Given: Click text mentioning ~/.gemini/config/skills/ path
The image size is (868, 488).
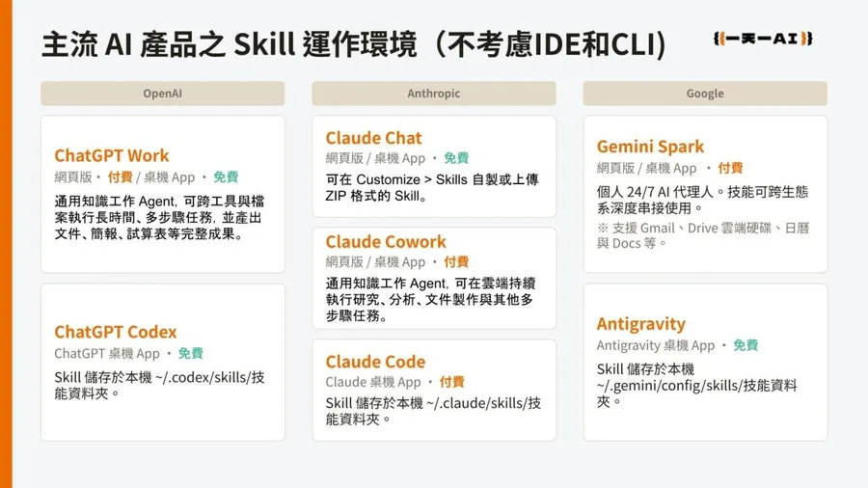Looking at the screenshot, I should point(697,385).
